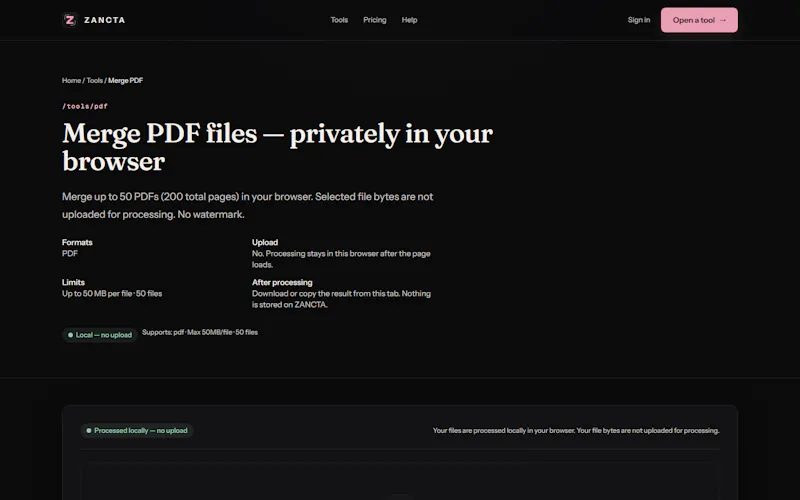800x500 pixels.
Task: Click the Merge PDF files main heading
Action: [278, 147]
